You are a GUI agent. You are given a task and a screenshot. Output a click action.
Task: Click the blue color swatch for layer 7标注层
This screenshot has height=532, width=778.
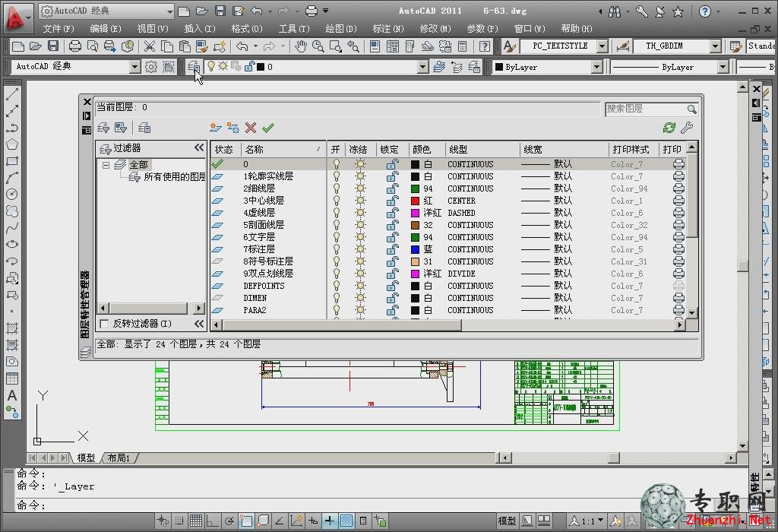point(416,249)
